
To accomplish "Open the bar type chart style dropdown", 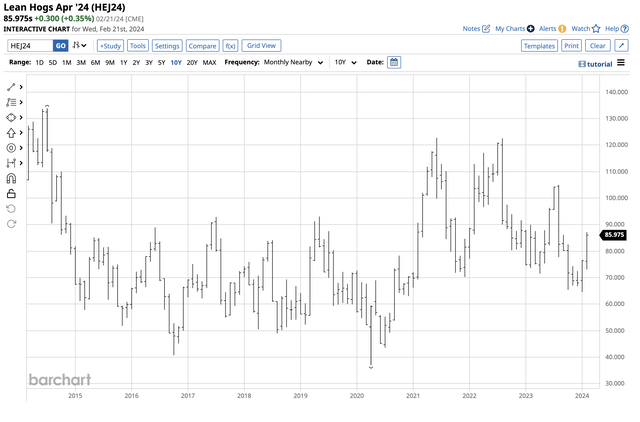I will click(x=79, y=46).
